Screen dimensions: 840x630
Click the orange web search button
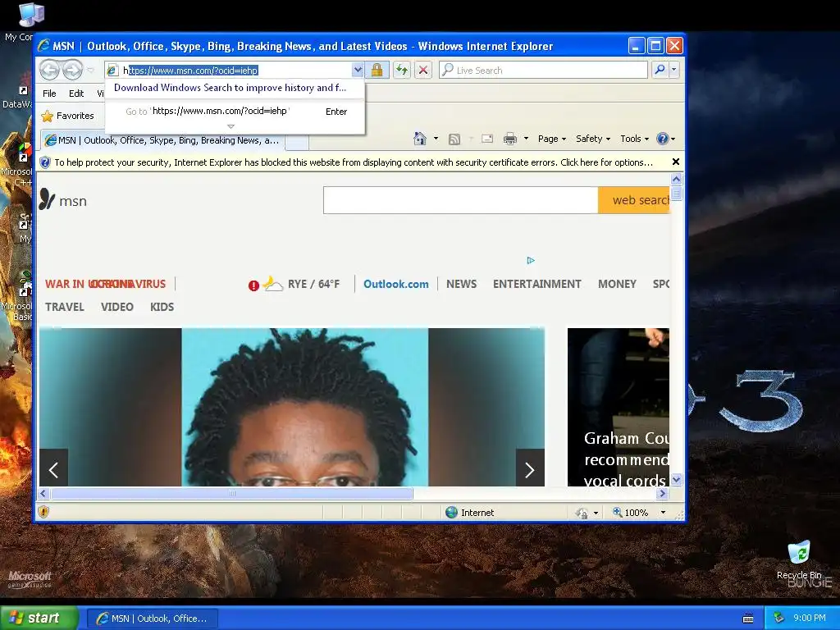pos(634,200)
